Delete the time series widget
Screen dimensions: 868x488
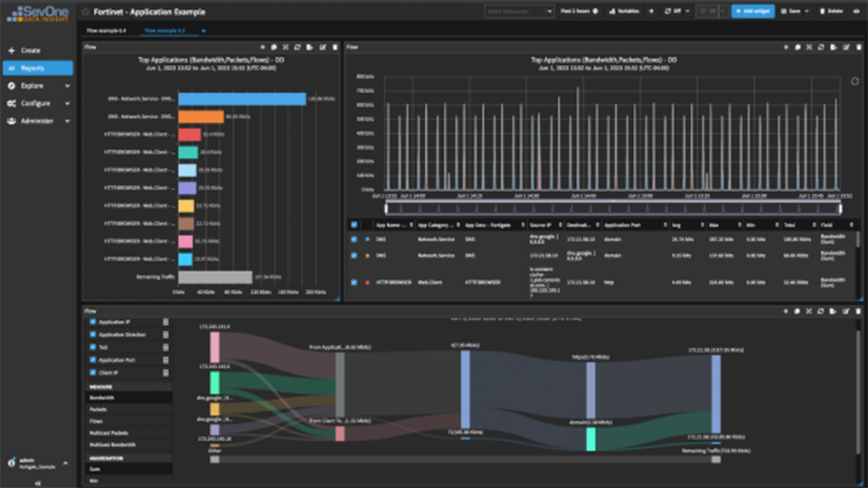pyautogui.click(x=859, y=48)
